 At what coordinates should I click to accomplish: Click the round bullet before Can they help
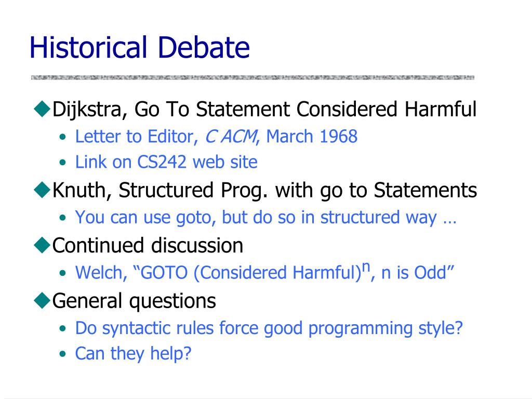tap(62, 354)
